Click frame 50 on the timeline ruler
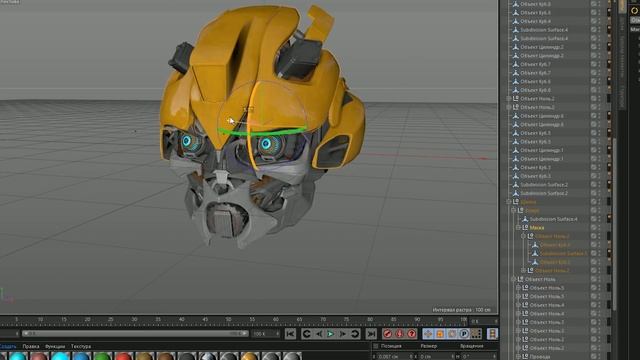 (228, 320)
